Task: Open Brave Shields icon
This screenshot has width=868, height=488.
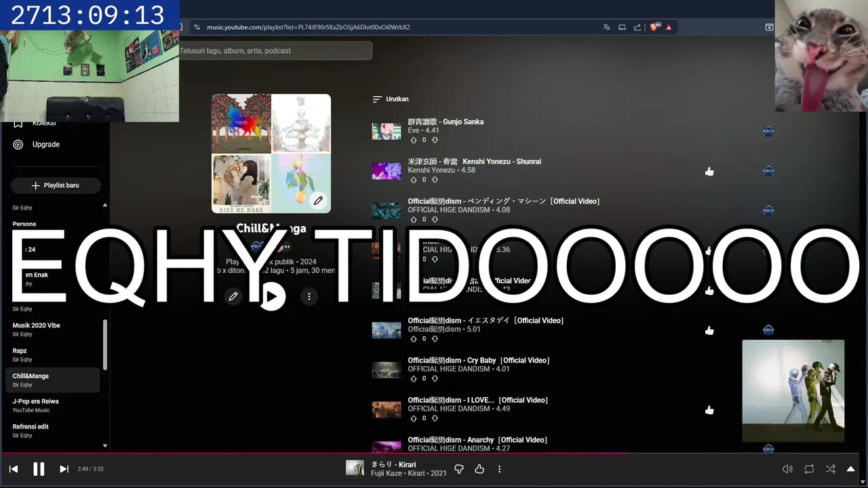Action: coord(654,27)
